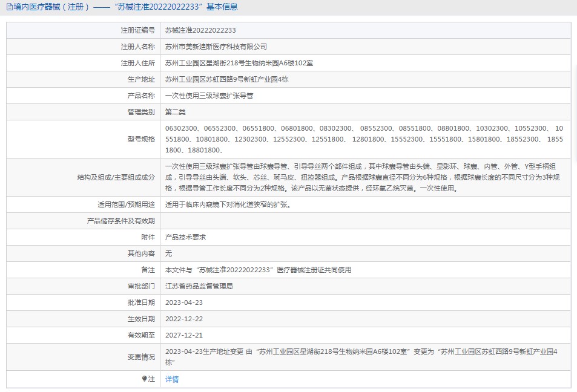The image size is (577, 392).
Task: Click the 变更情况 label
Action: pos(141,357)
